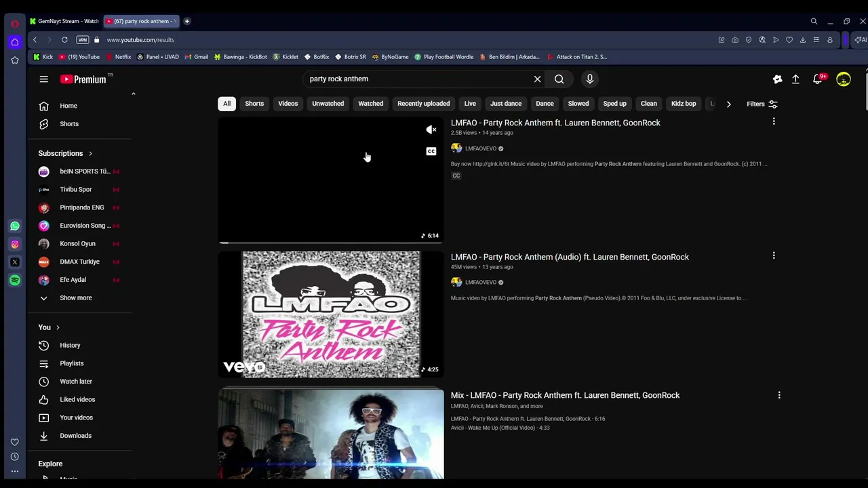Open the Gmail bookmark

[196, 57]
